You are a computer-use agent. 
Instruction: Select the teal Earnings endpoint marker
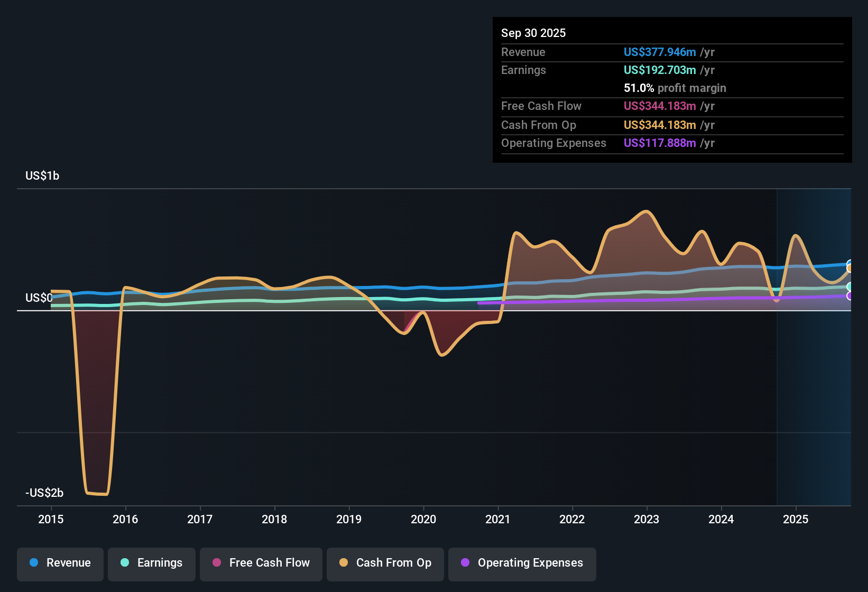pos(849,287)
